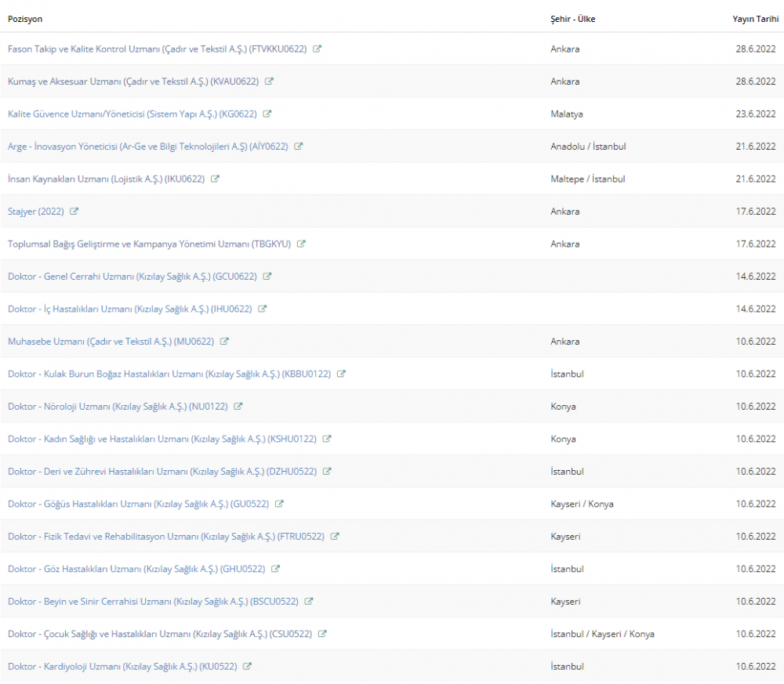This screenshot has height=684, width=784.
Task: Open Kalite Güvence Uzmanı/Yöneticisi job link
Action: pos(132,114)
